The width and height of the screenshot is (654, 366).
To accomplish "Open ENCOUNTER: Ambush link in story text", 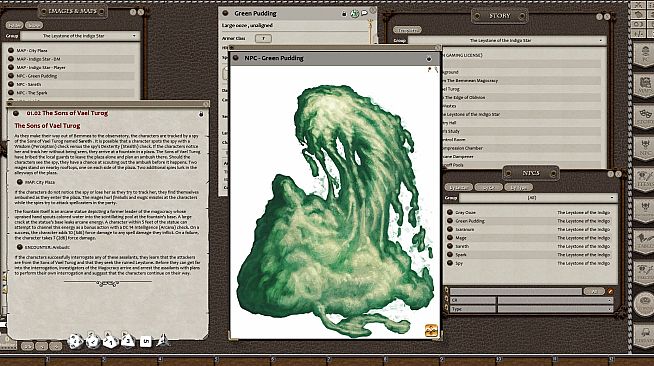I will click(x=47, y=247).
